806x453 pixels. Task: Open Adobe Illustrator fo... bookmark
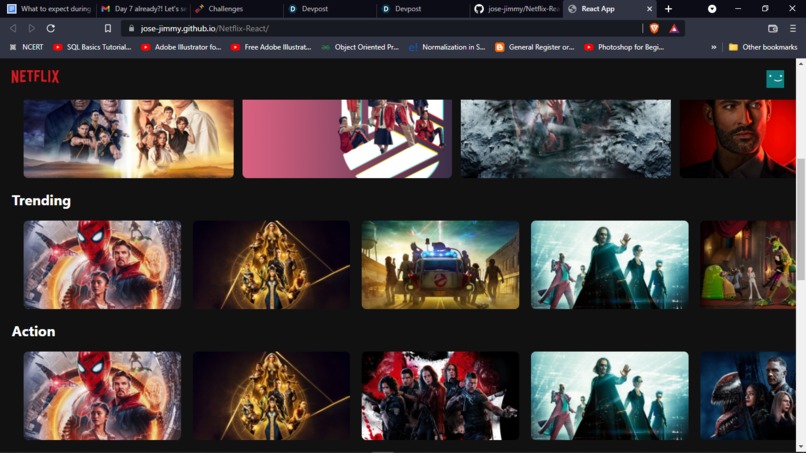pos(181,47)
